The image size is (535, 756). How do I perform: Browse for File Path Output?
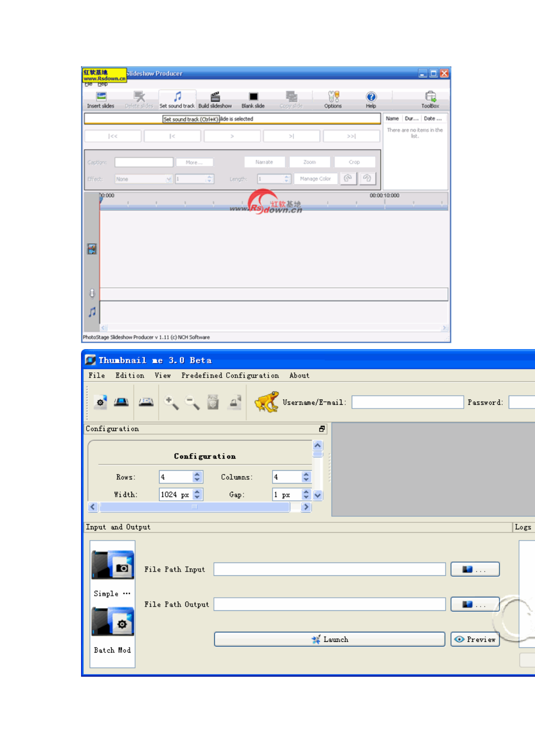[475, 604]
